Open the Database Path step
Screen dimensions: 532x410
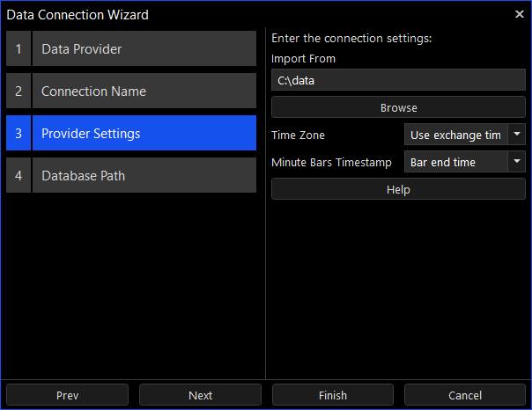144,176
